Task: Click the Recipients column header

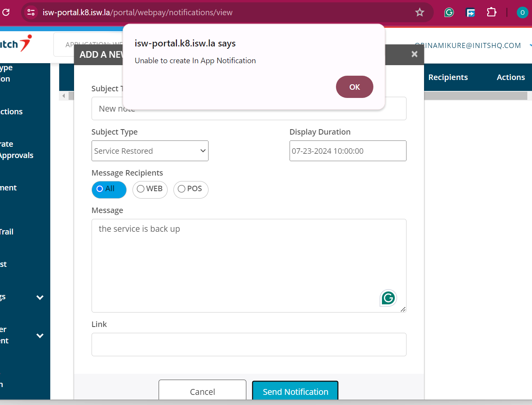Action: click(x=448, y=77)
